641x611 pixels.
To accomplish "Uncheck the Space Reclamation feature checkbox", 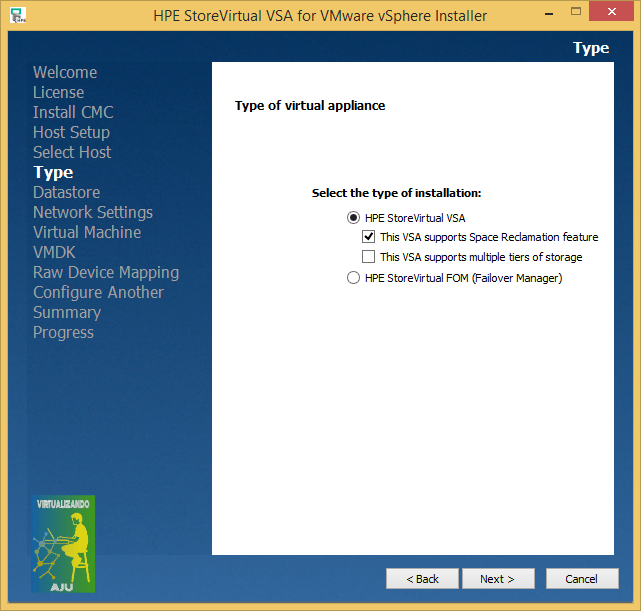I will tap(369, 238).
